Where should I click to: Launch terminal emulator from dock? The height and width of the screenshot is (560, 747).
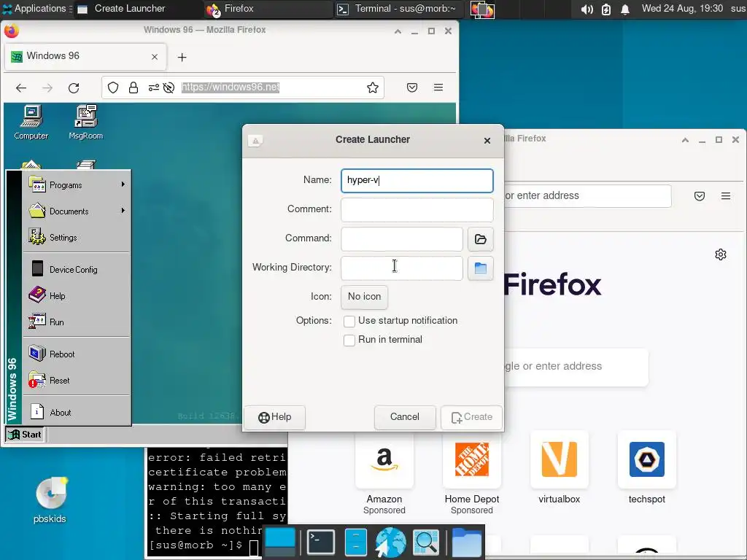(321, 542)
